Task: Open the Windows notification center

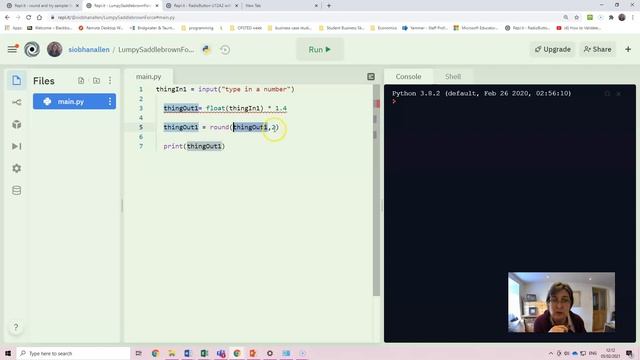Action: pos(629,353)
